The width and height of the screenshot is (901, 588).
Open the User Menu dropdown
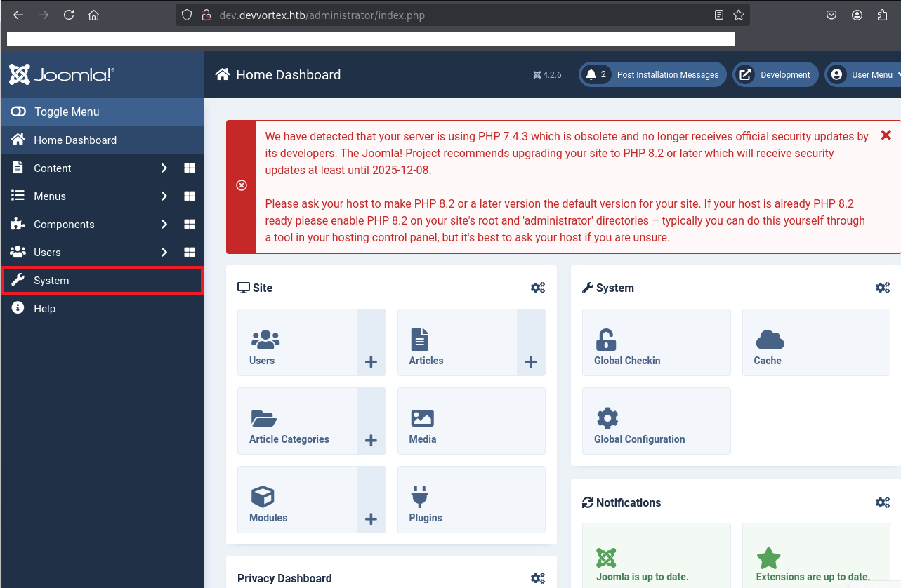[864, 75]
